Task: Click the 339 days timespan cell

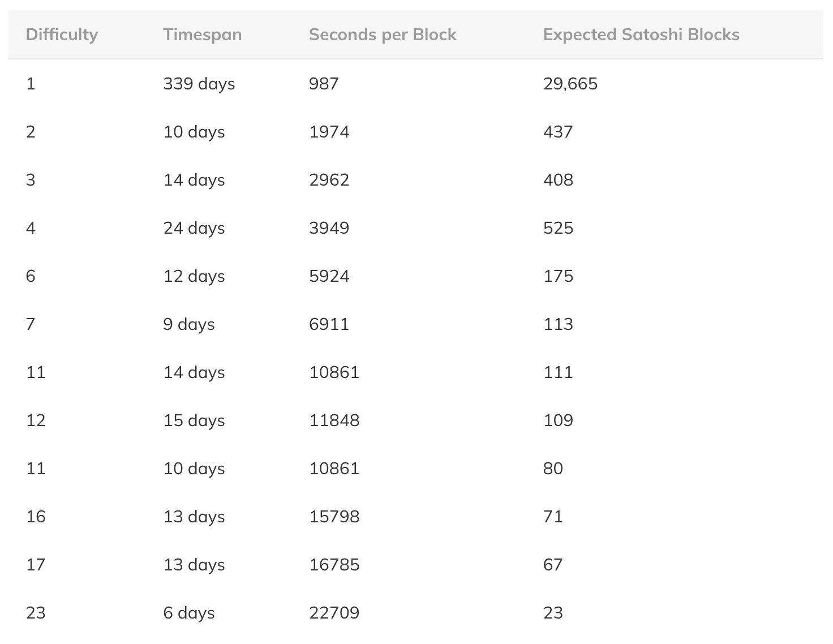Action: coord(199,84)
